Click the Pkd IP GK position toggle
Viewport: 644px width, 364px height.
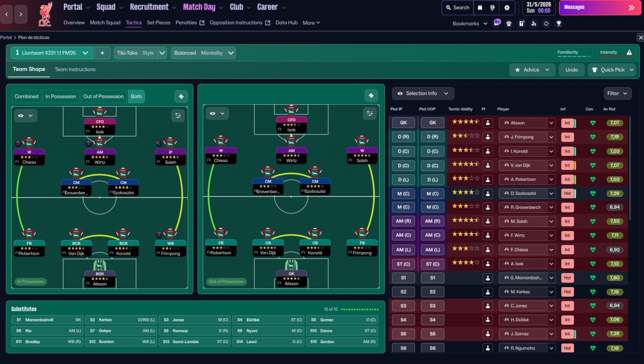[404, 123]
